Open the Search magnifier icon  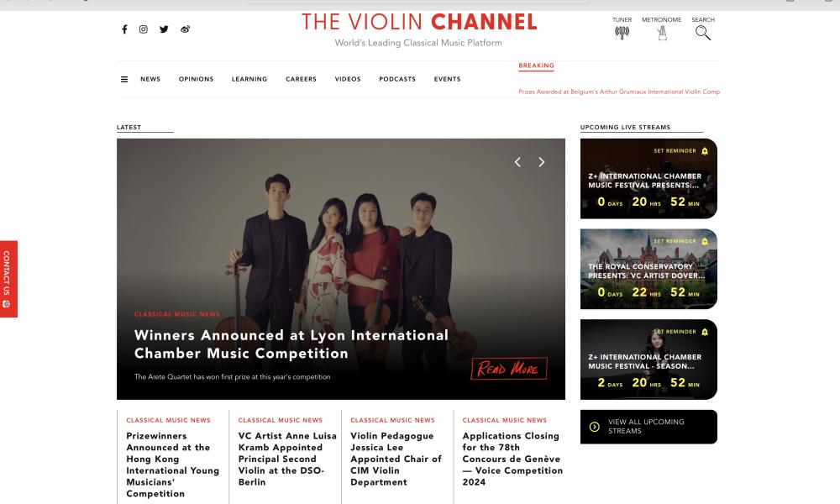tap(703, 34)
